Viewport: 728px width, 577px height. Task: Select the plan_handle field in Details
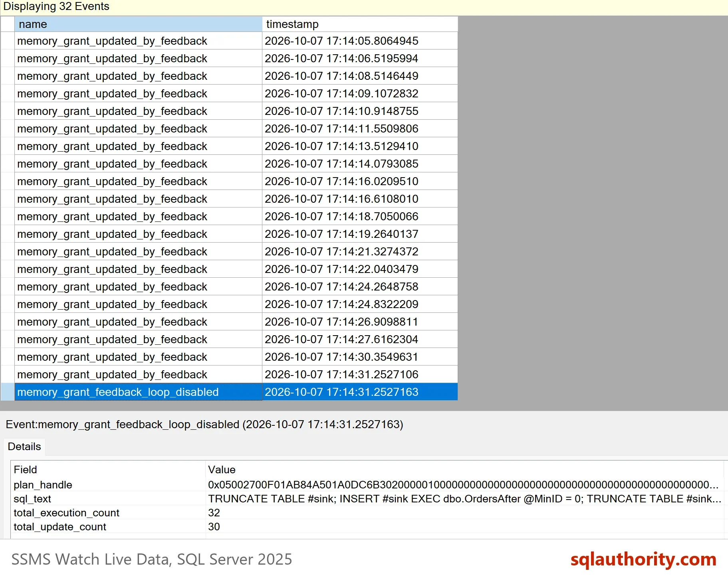[x=43, y=485]
